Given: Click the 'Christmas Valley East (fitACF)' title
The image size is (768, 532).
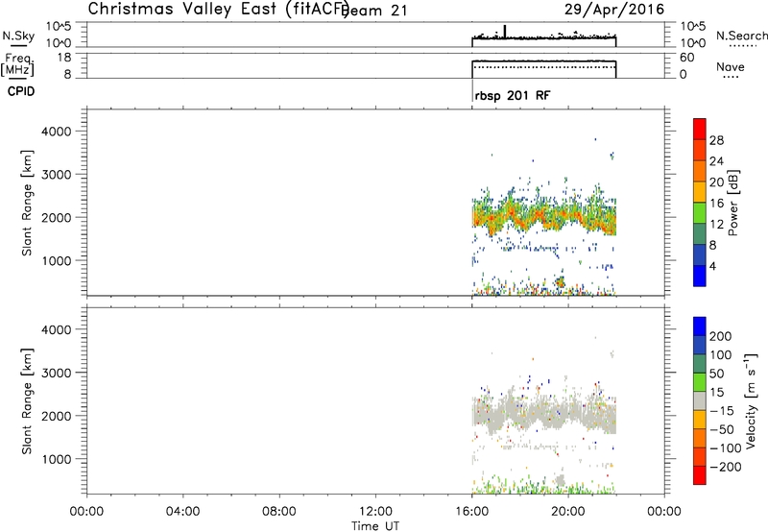Looking at the screenshot, I should pyautogui.click(x=219, y=9).
